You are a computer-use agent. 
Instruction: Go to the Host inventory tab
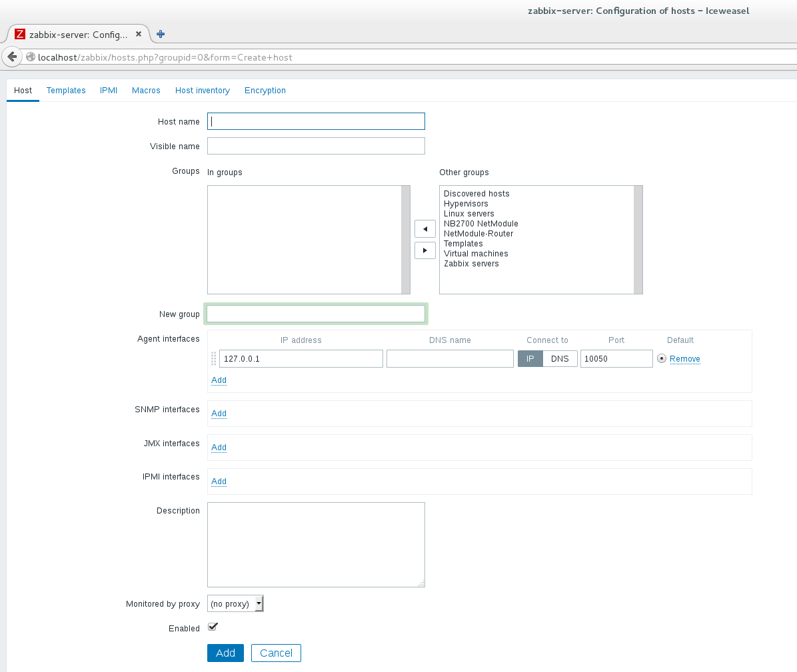203,91
